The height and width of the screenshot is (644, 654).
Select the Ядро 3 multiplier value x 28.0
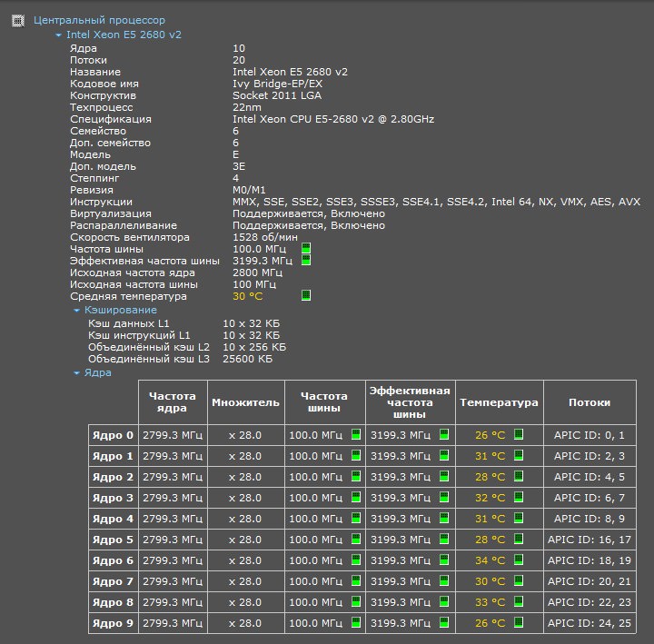[245, 498]
